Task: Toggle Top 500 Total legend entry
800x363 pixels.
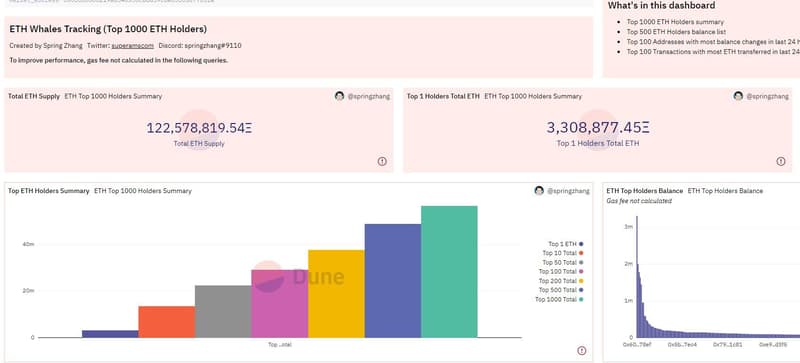Action: [x=561, y=290]
